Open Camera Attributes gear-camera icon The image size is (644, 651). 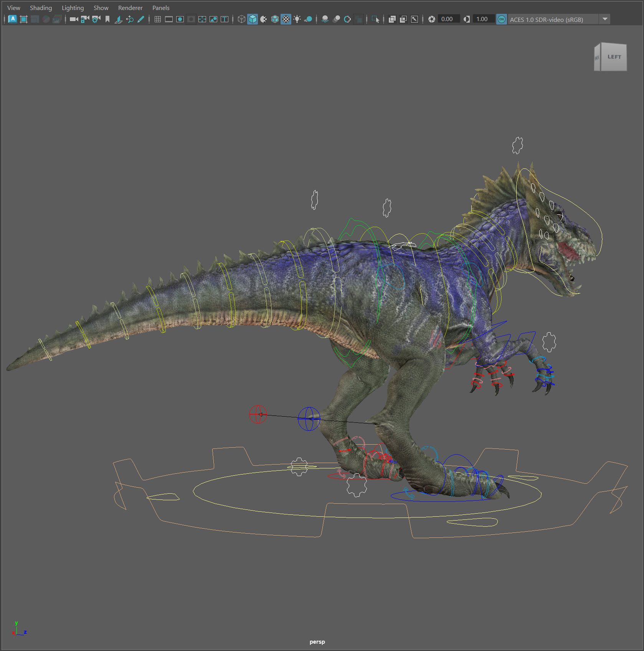point(96,19)
